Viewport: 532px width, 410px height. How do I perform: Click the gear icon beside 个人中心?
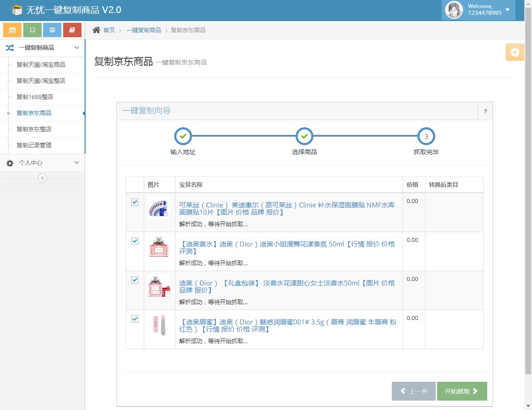click(x=10, y=163)
